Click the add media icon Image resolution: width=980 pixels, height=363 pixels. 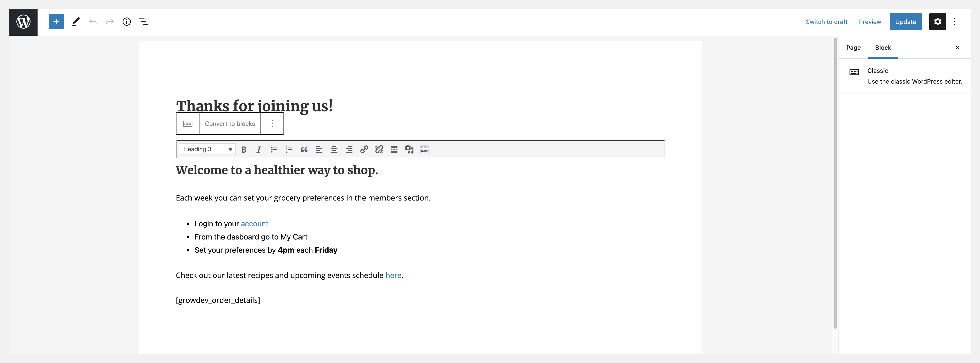[x=409, y=150]
